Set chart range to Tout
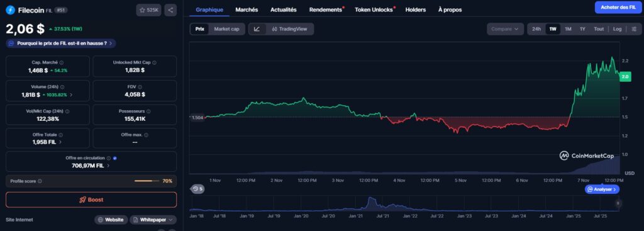The height and width of the screenshot is (231, 644). pos(599,29)
